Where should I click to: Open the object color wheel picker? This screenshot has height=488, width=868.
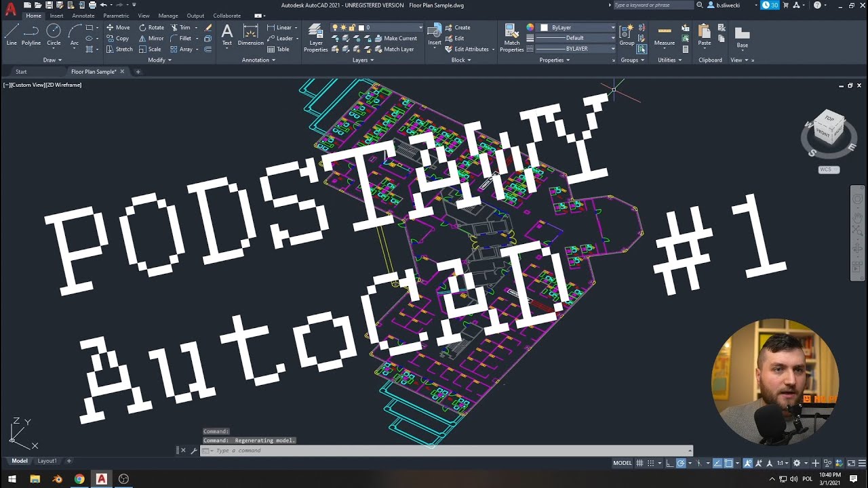point(530,28)
